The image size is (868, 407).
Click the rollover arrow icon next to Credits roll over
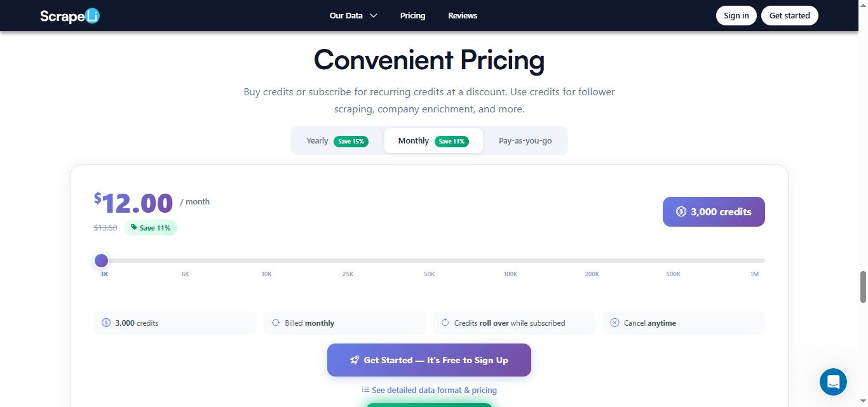pyautogui.click(x=445, y=323)
